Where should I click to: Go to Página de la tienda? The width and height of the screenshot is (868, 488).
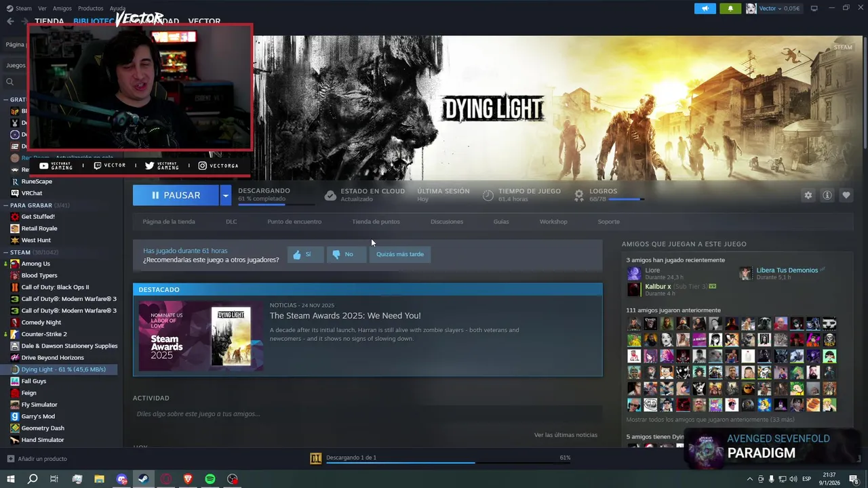[169, 222]
